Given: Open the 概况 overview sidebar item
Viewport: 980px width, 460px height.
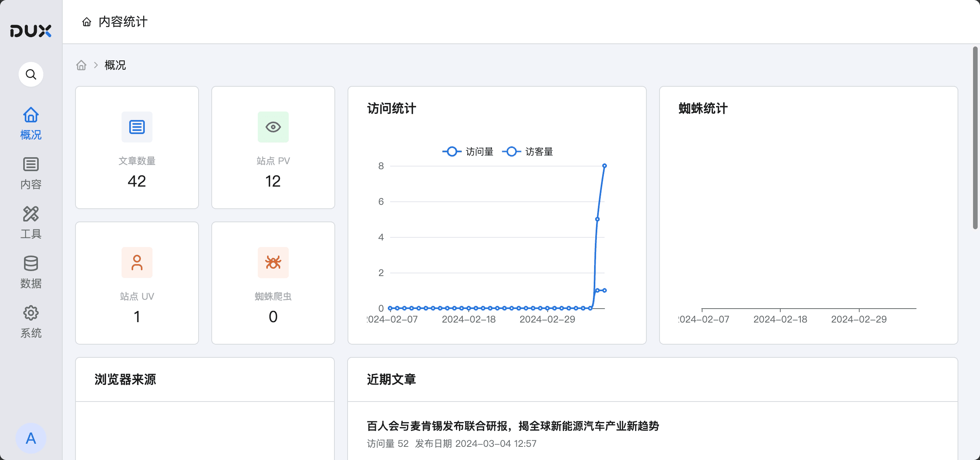Looking at the screenshot, I should [x=31, y=123].
